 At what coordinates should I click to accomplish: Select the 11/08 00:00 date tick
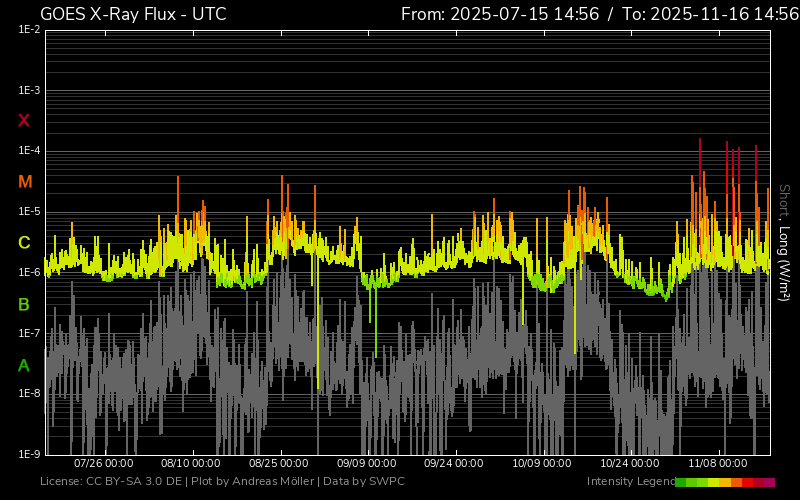pyautogui.click(x=718, y=464)
